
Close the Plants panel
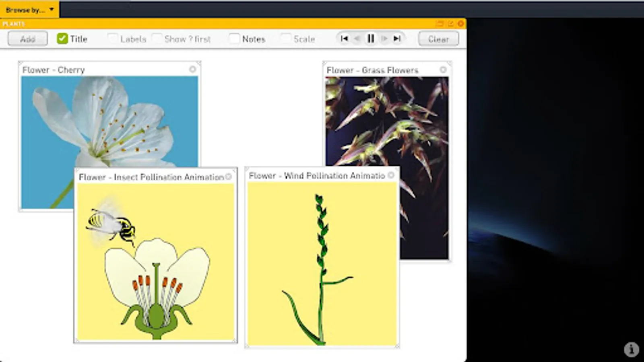[460, 24]
